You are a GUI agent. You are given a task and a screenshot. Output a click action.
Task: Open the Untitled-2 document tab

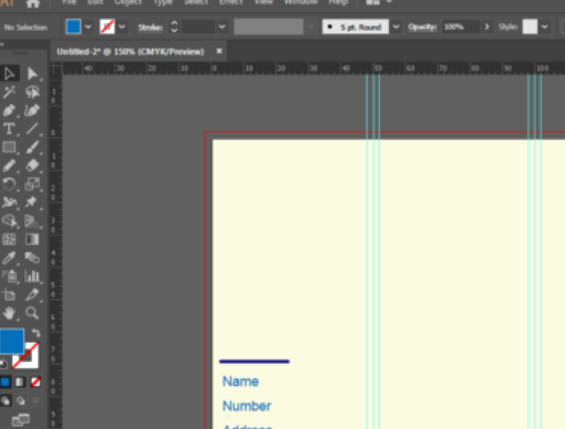(130, 52)
